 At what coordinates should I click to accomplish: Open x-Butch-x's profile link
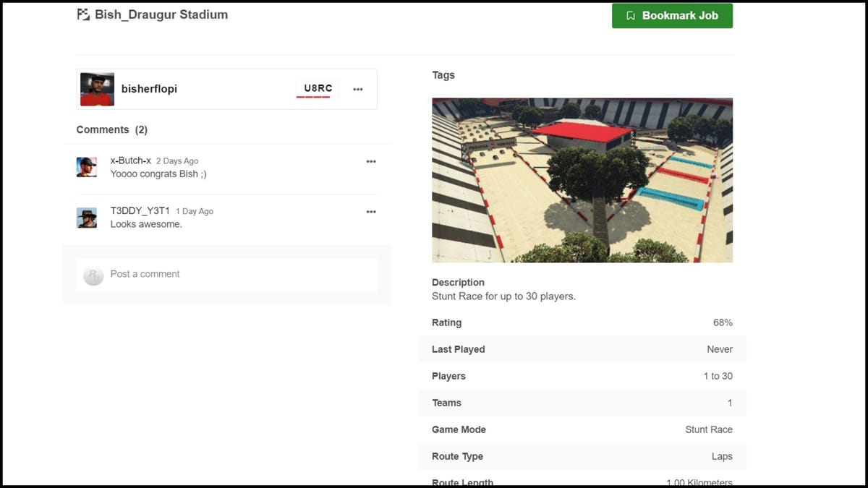click(130, 160)
